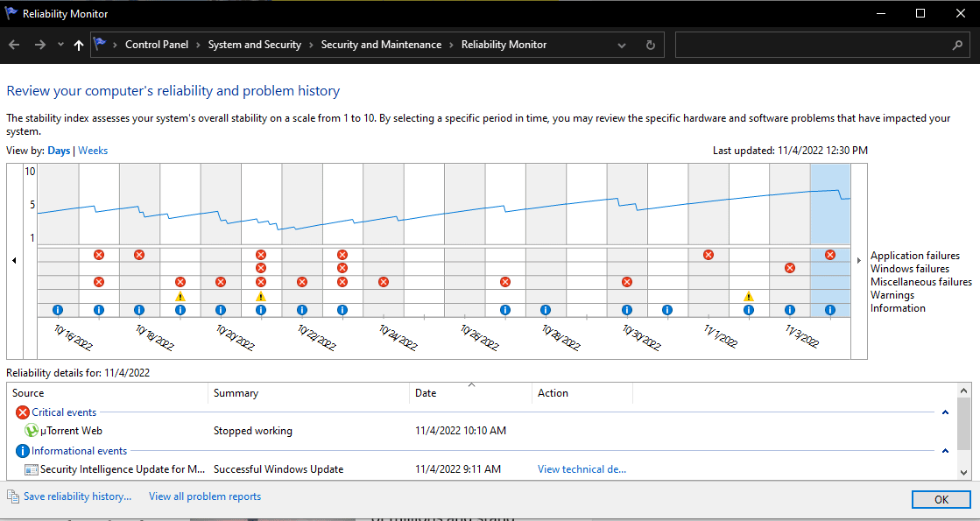Open the address bar history dropdown
Screen dimensions: 980x521
coord(622,44)
